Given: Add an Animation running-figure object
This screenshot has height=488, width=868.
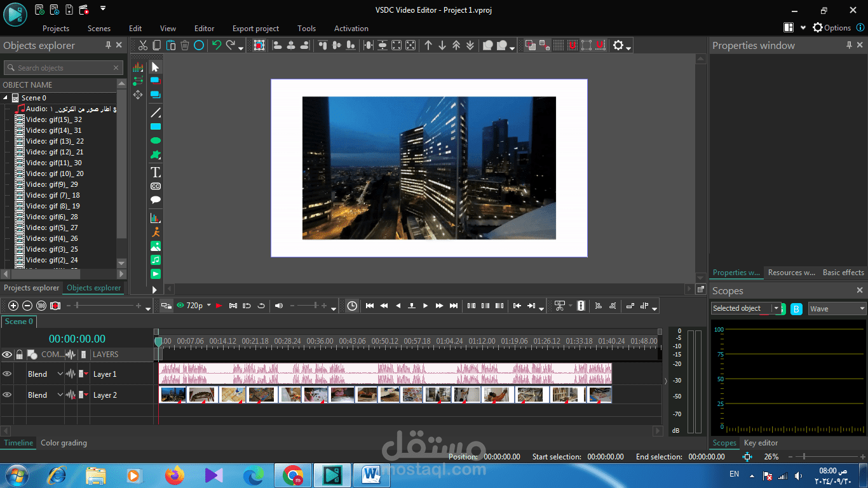Looking at the screenshot, I should [x=156, y=232].
